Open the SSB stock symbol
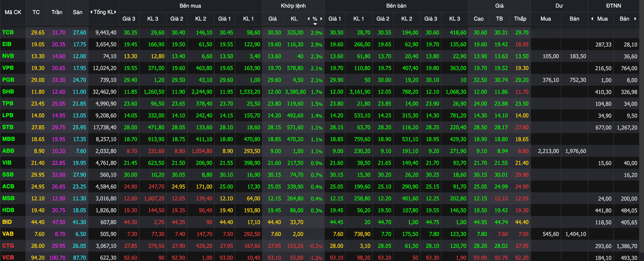Viewport: 644px width, 261px height. 8,174
